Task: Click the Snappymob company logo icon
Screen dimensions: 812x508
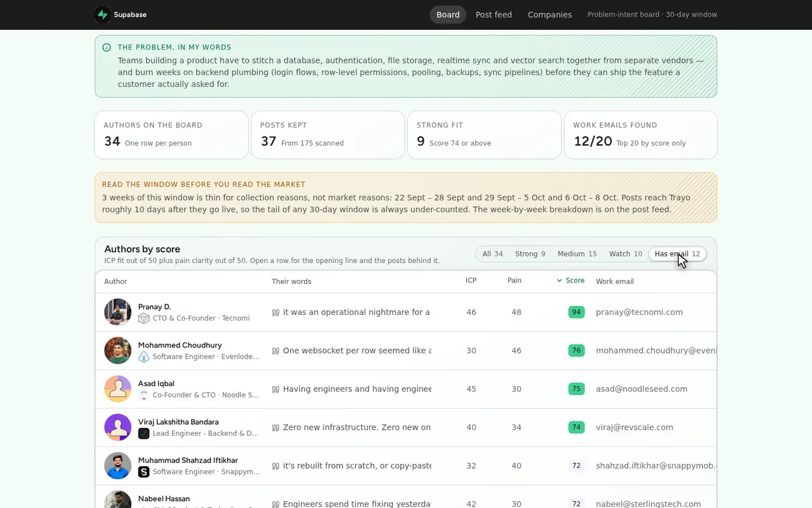Action: coord(144,472)
